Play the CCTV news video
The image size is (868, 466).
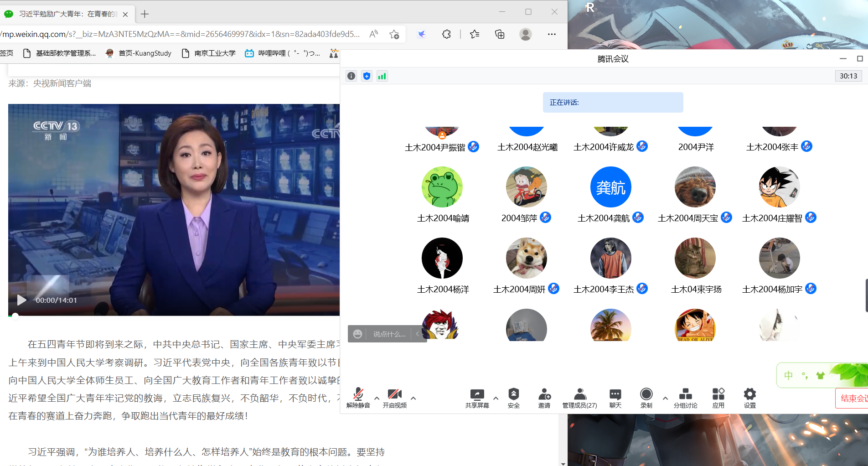point(21,300)
